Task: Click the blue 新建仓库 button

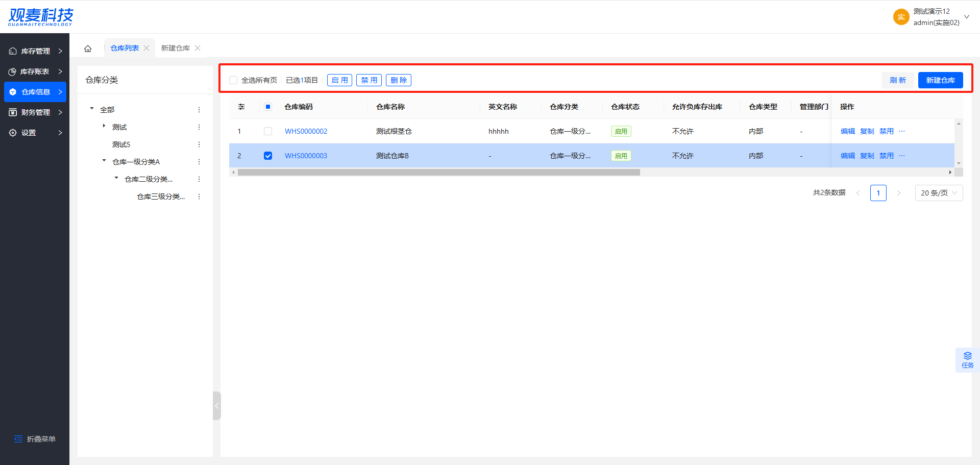Action: click(941, 80)
